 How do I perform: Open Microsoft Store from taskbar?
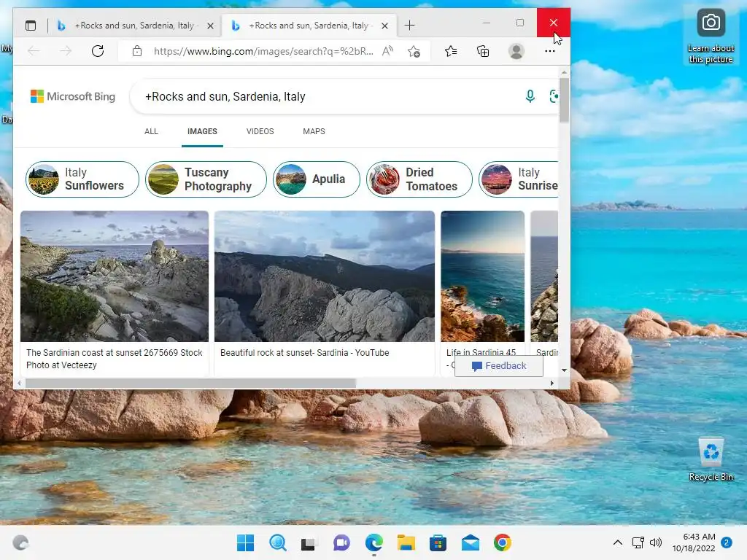(x=438, y=542)
